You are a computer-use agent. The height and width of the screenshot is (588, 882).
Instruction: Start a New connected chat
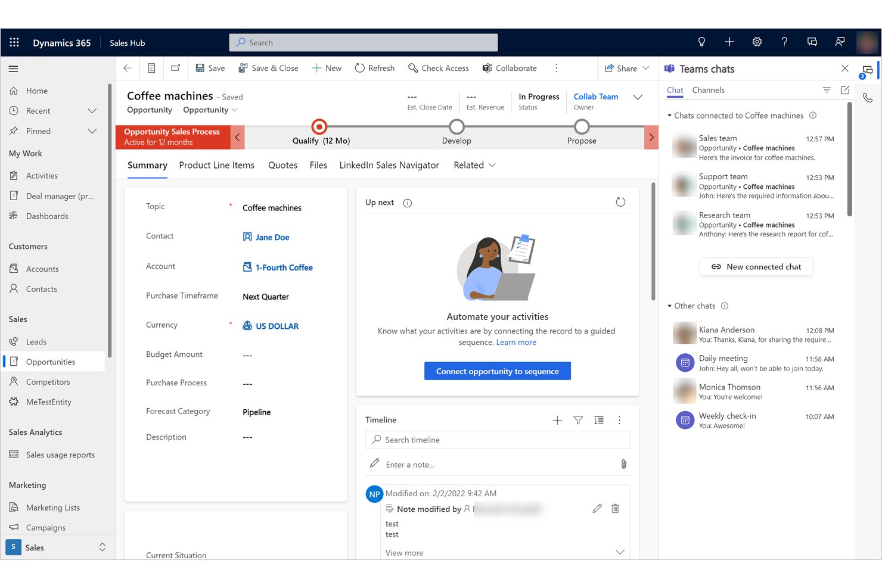tap(756, 267)
